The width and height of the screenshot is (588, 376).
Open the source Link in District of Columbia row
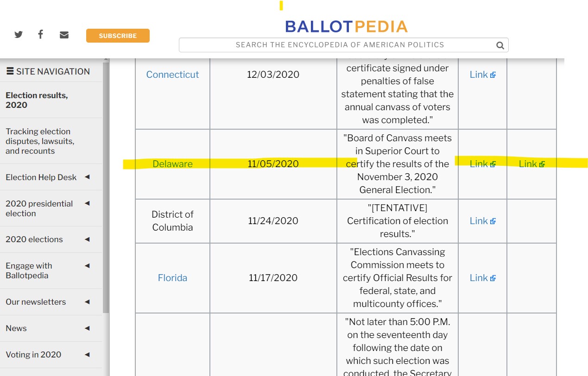[x=482, y=221]
